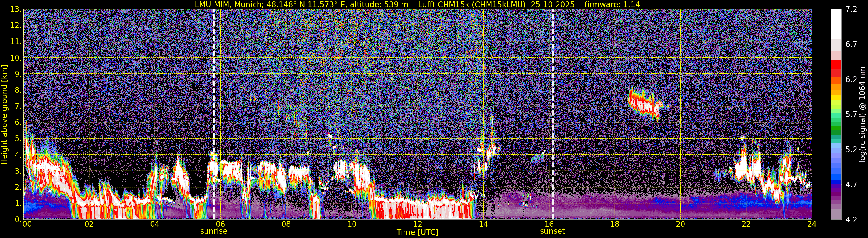Click the '24' time axis tick label

tap(812, 224)
